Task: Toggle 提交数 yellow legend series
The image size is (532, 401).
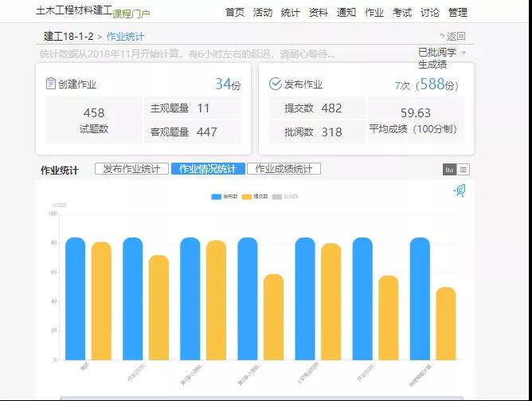Action: pyautogui.click(x=255, y=196)
